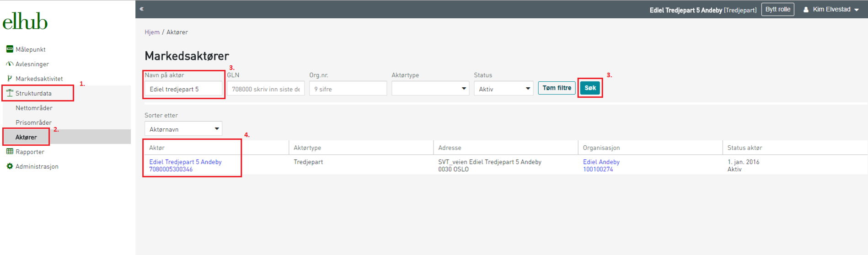Click the Markedsaktivitet branch icon
The height and width of the screenshot is (255, 868).
[x=10, y=78]
